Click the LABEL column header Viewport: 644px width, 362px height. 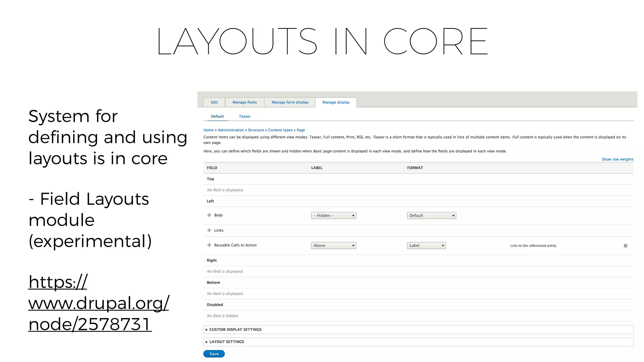(x=317, y=168)
